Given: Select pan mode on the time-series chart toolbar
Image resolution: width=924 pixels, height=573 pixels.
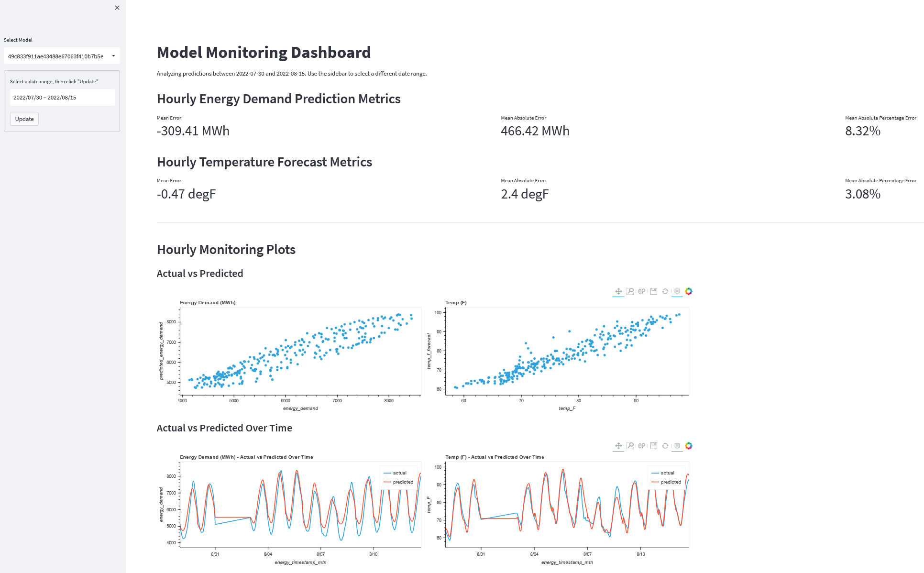Looking at the screenshot, I should click(618, 446).
